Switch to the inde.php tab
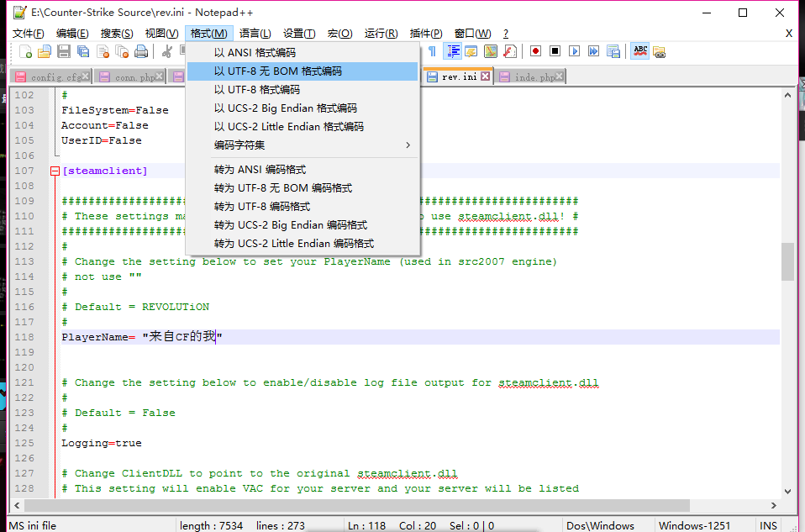This screenshot has width=805, height=532. click(x=534, y=77)
